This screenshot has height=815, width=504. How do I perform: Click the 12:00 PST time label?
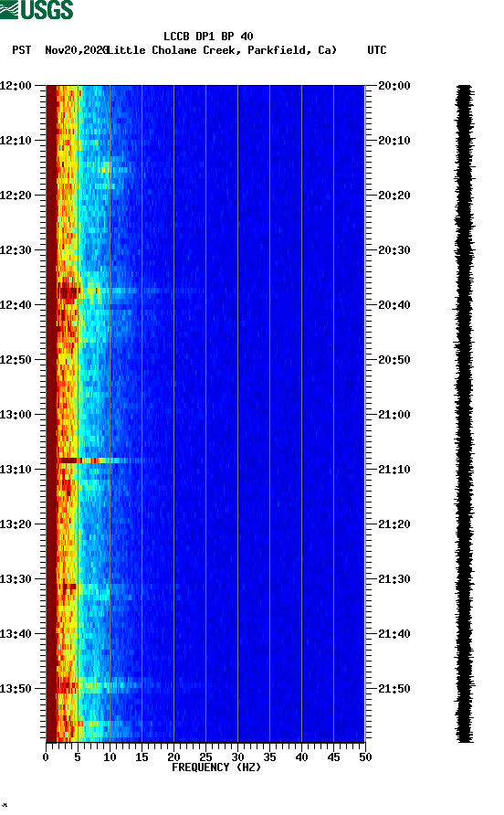(x=16, y=86)
